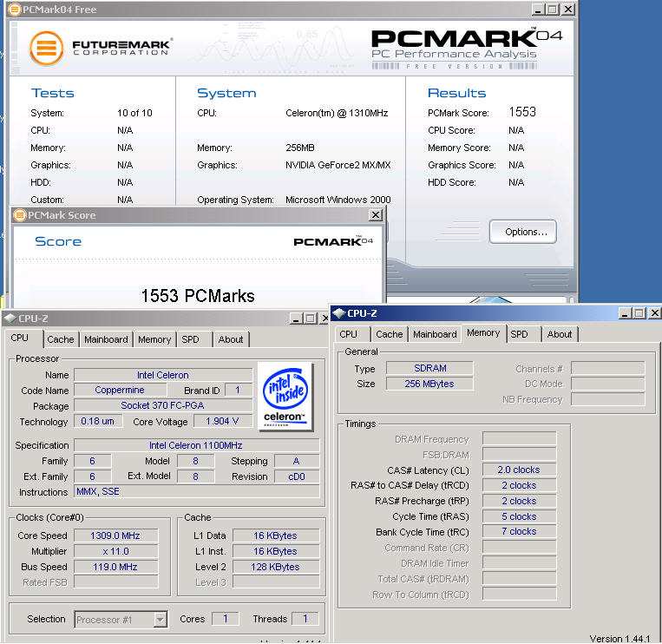Click the x 11.0 multiplier value
Viewport: 662px width, 644px height.
115,551
